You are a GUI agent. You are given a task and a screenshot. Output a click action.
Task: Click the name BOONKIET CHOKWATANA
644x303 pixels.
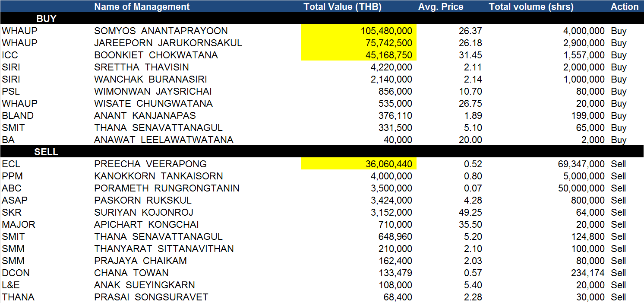tap(156, 55)
